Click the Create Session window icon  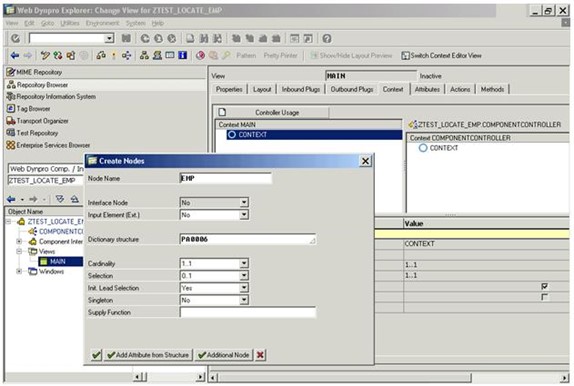pos(294,38)
